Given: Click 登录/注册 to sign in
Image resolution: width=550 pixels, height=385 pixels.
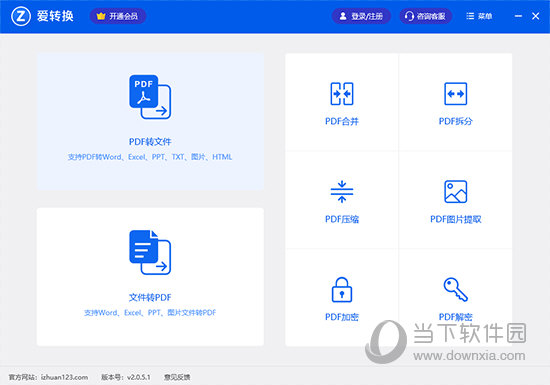Looking at the screenshot, I should pos(361,16).
